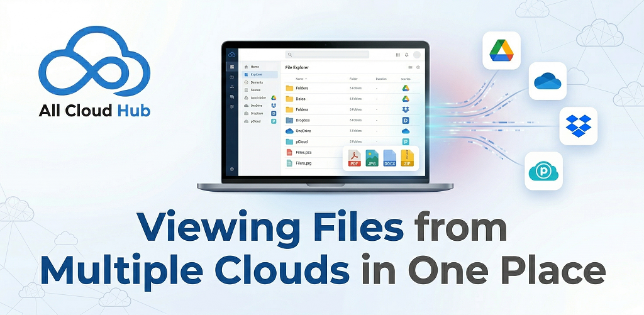Open the OneDrive row in file list

pos(303,131)
